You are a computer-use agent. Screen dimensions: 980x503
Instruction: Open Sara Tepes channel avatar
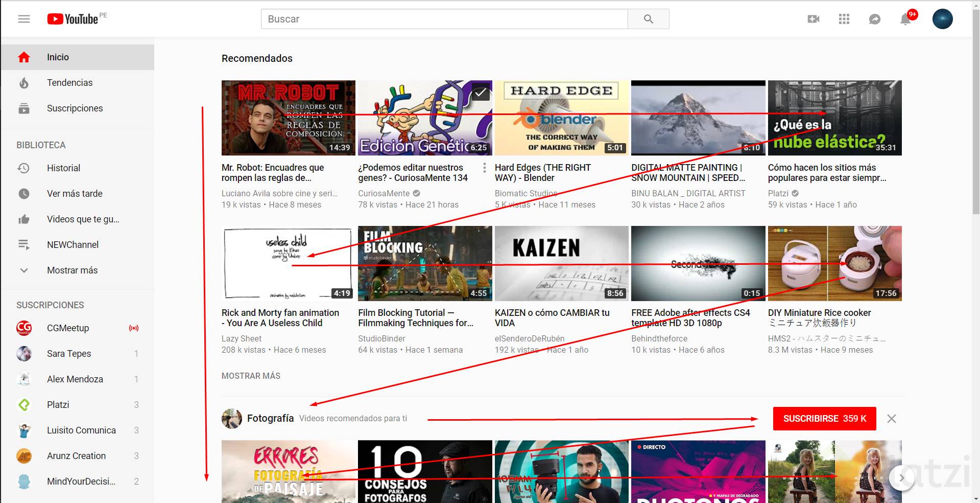[x=24, y=354]
